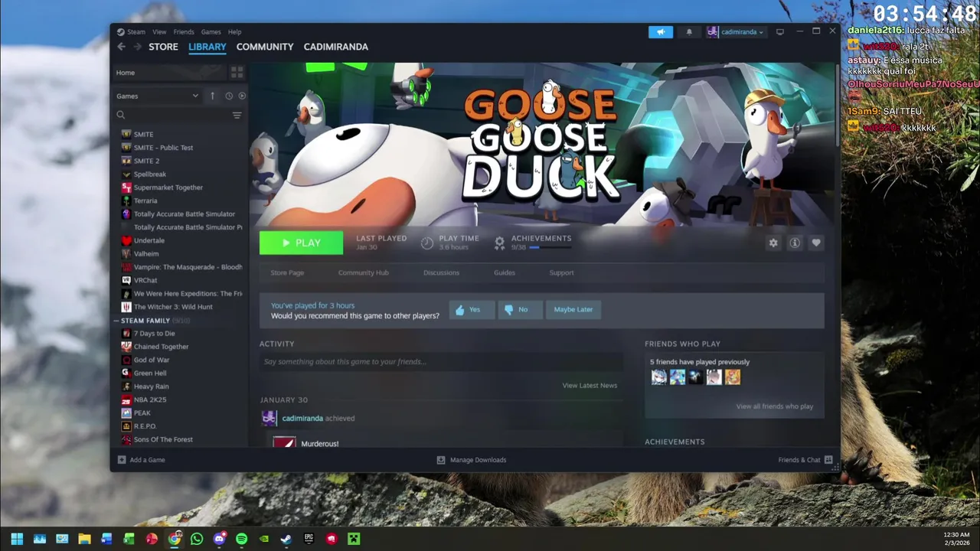This screenshot has height=551, width=980.
Task: Open Steam announcements megaphone button
Action: pos(660,32)
